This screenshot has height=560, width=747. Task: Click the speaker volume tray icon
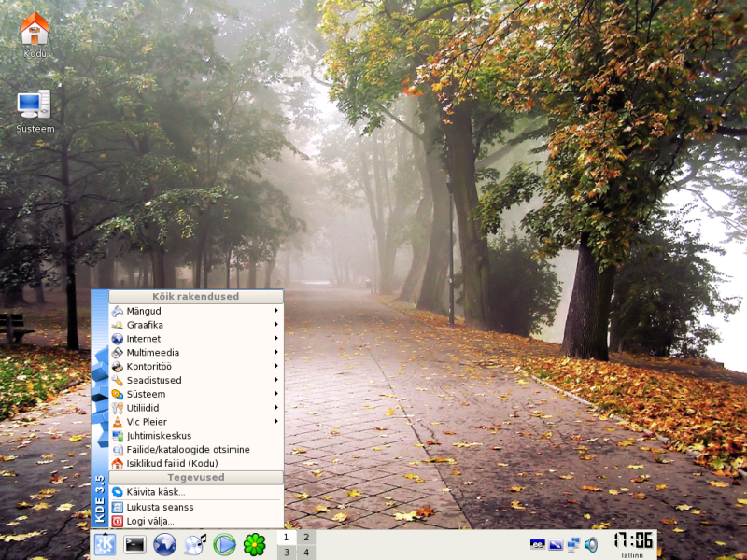click(591, 544)
